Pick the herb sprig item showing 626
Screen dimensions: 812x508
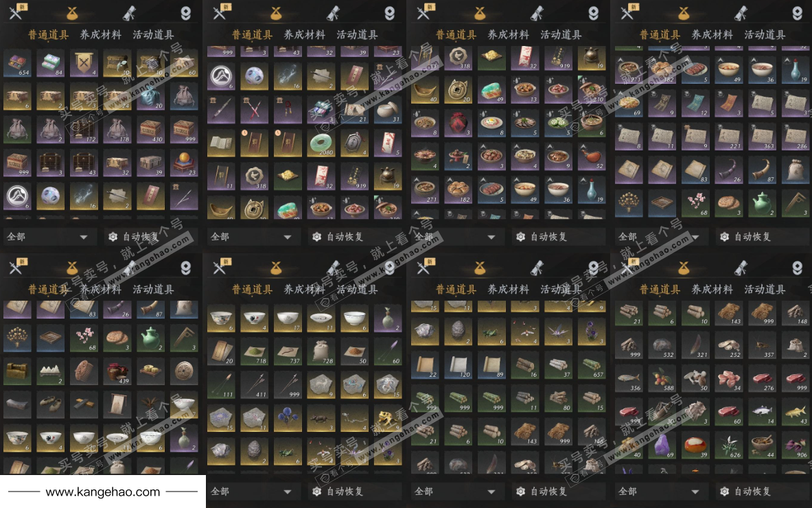(728, 446)
